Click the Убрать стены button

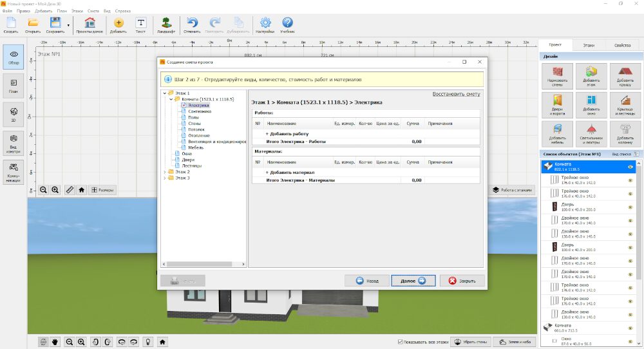click(471, 342)
